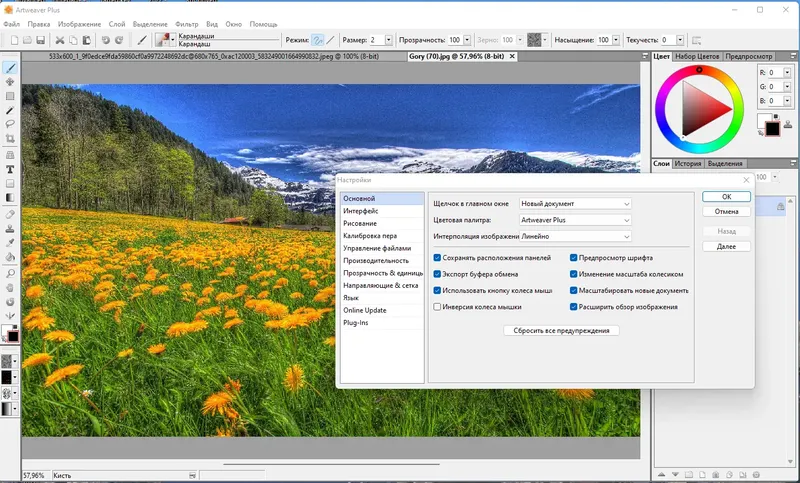Open the Фильтр menu
800x483 pixels.
click(x=186, y=24)
